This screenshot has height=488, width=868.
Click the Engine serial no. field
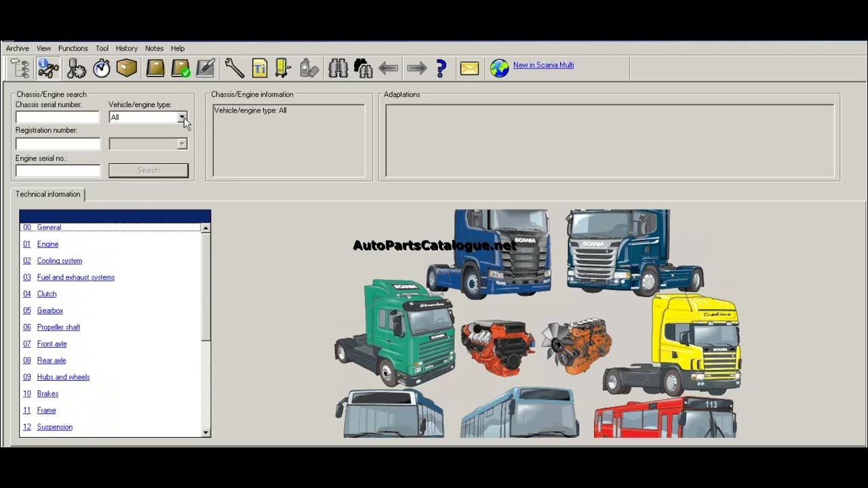click(58, 171)
